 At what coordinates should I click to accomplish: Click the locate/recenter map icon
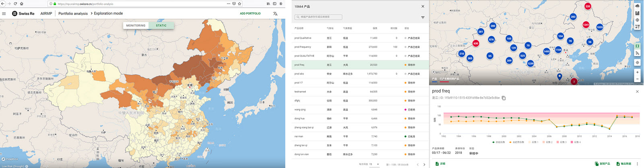tap(637, 62)
